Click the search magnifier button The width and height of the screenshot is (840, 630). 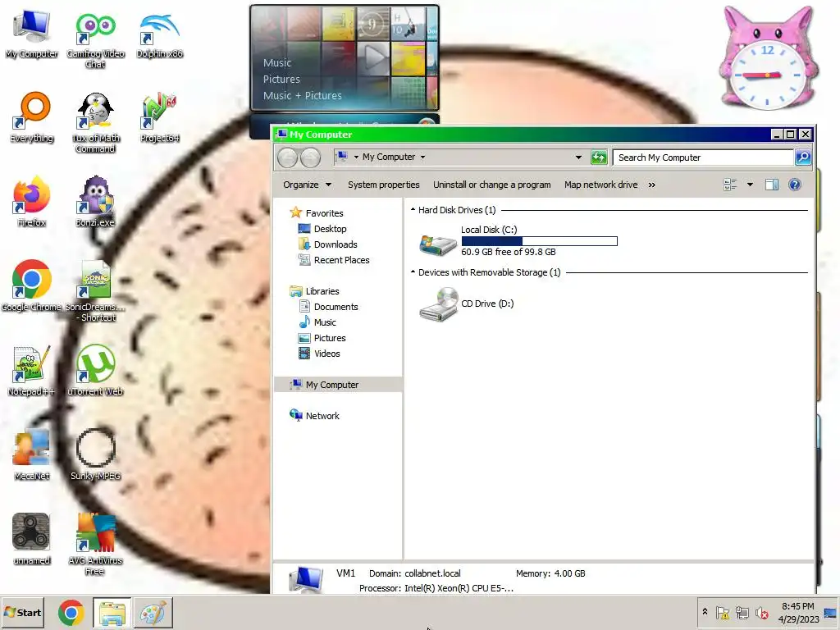[x=802, y=157]
